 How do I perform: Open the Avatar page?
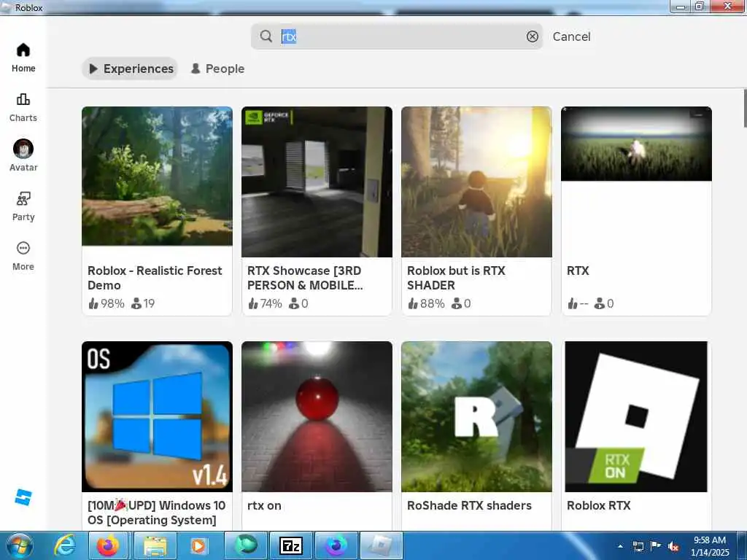pyautogui.click(x=23, y=156)
